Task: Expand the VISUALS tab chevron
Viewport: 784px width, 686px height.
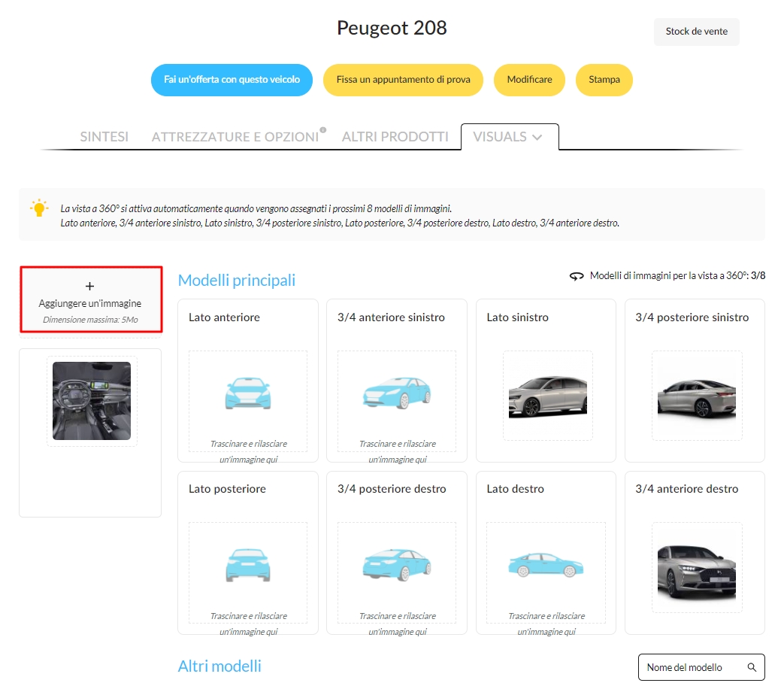Action: point(537,137)
